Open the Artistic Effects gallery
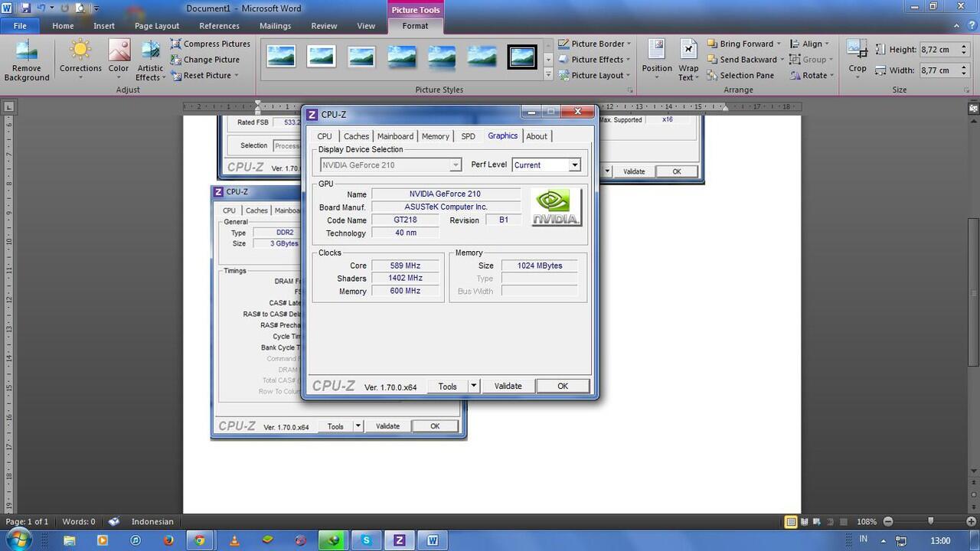The image size is (980, 551). coord(150,60)
